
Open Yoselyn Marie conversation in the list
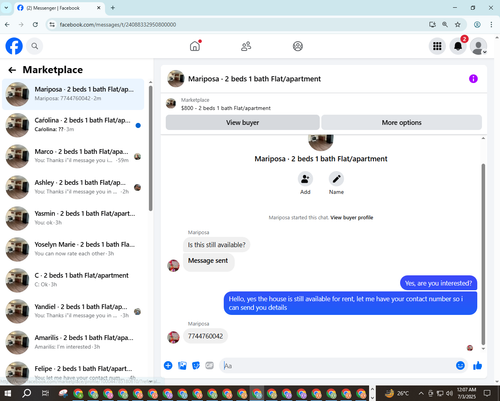pos(73,249)
